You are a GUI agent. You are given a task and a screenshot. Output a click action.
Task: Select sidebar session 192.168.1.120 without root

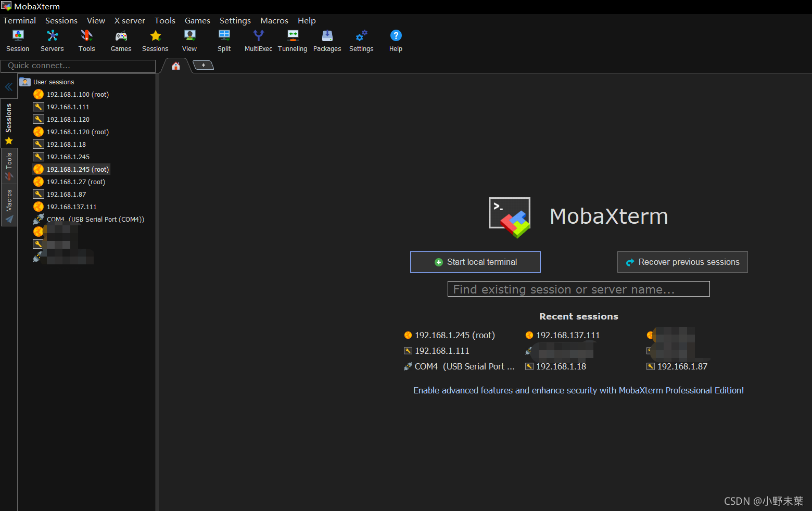click(61, 119)
